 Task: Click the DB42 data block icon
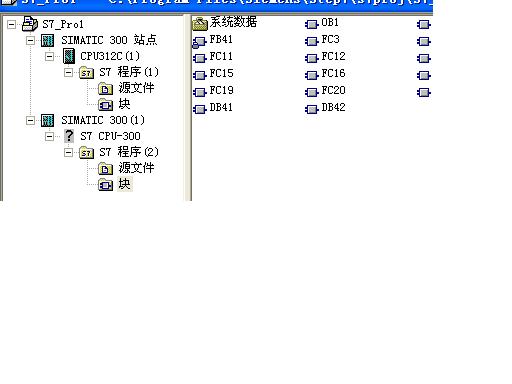[x=312, y=109]
